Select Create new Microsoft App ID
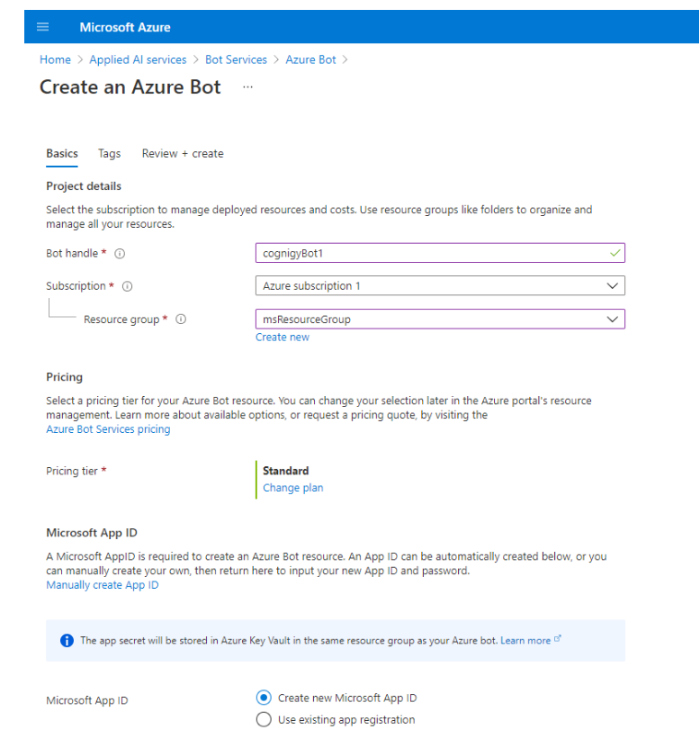 tap(264, 698)
